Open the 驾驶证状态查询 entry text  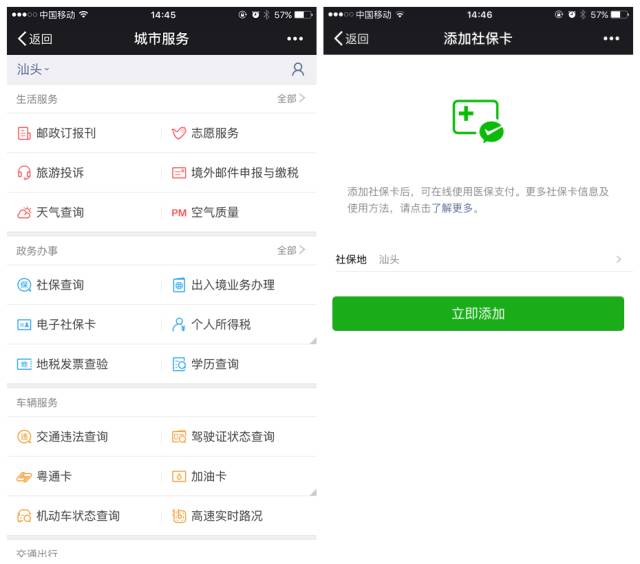pyautogui.click(x=233, y=436)
